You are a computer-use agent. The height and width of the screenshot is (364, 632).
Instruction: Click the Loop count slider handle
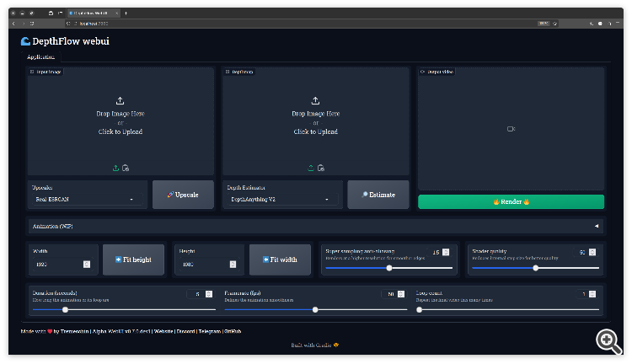pyautogui.click(x=419, y=310)
